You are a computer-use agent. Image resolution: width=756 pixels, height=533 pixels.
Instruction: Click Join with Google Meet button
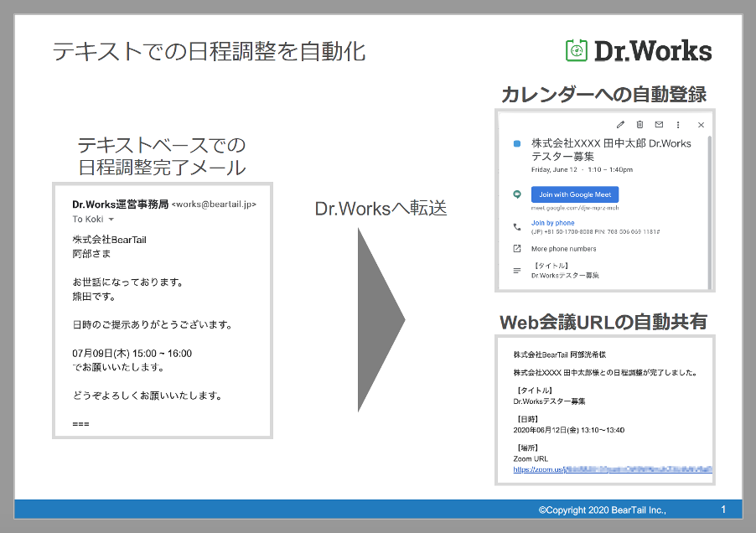[575, 194]
